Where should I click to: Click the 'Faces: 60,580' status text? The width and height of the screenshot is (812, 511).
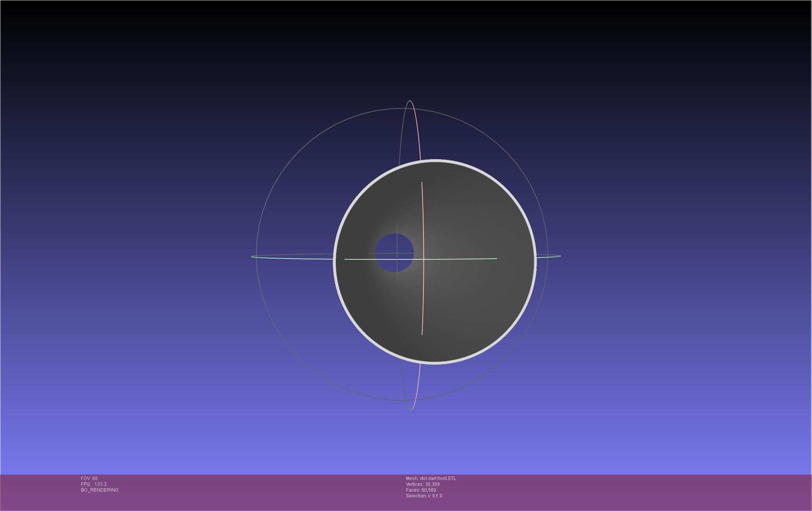(421, 490)
